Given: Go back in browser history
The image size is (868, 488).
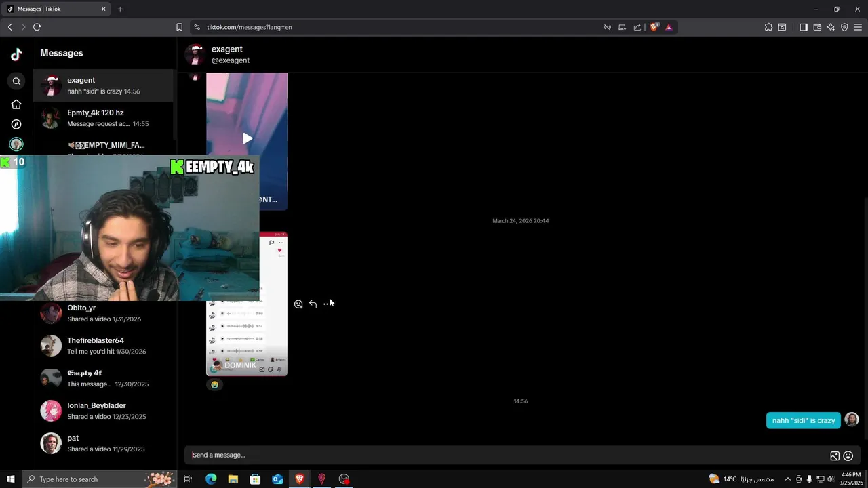Looking at the screenshot, I should tap(9, 27).
